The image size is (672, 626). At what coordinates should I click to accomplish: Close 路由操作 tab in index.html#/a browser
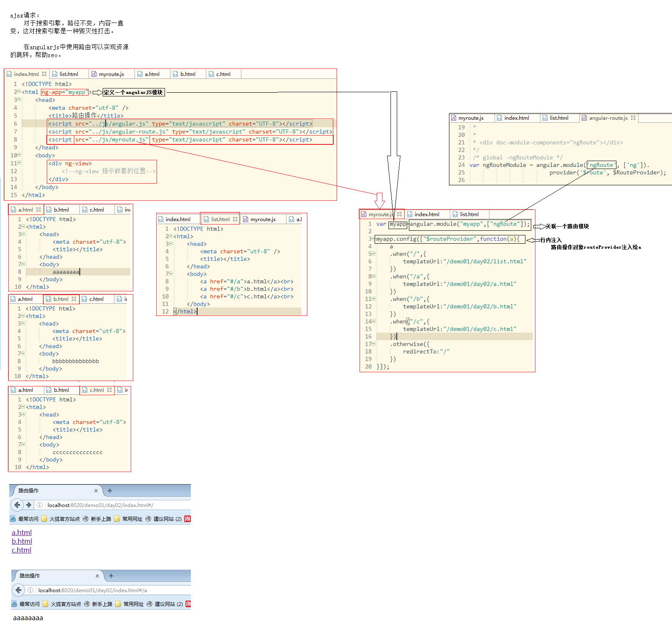tap(97, 576)
